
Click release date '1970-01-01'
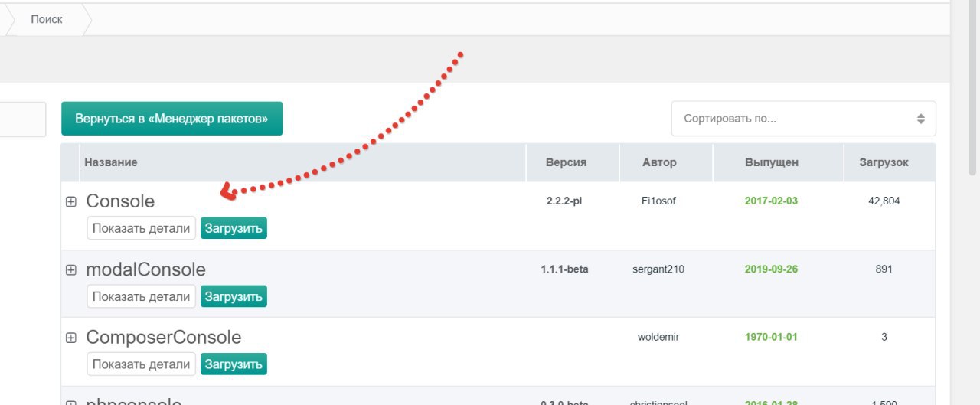click(x=771, y=338)
